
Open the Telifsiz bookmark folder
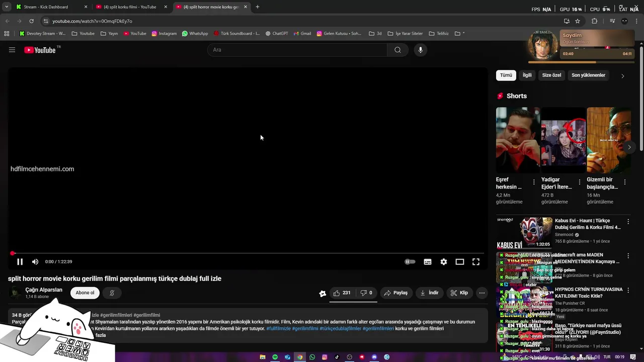point(439,34)
